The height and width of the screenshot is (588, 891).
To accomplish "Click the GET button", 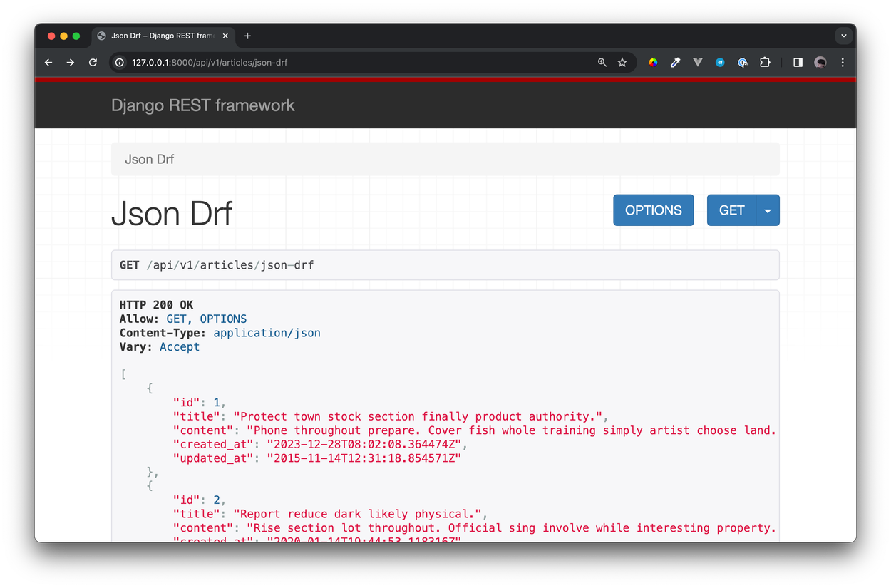I will (x=731, y=210).
